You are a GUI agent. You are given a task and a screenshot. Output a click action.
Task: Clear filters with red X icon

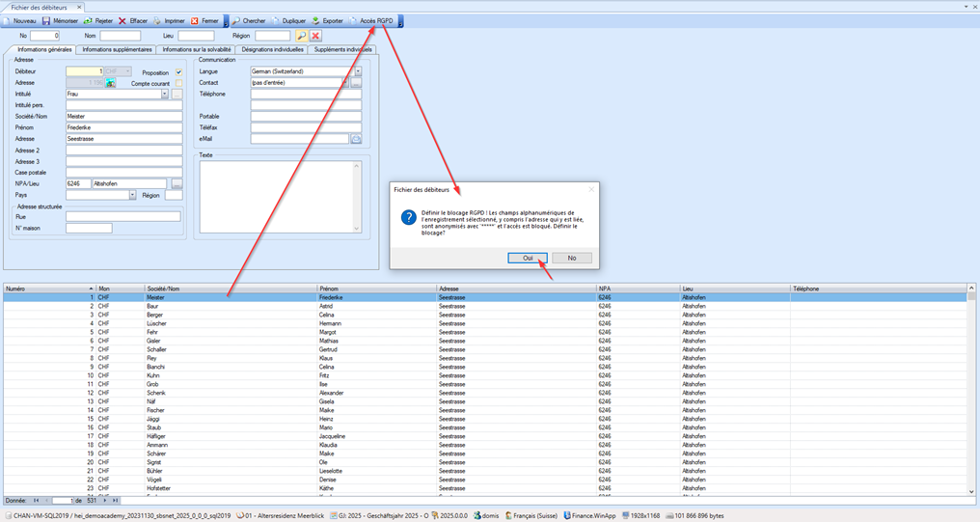pyautogui.click(x=315, y=36)
